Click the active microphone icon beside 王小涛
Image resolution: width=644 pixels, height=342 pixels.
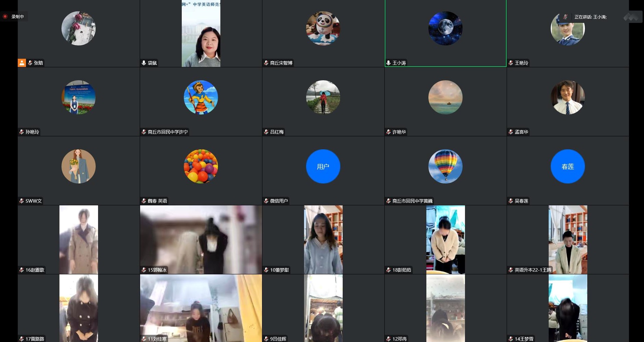388,63
